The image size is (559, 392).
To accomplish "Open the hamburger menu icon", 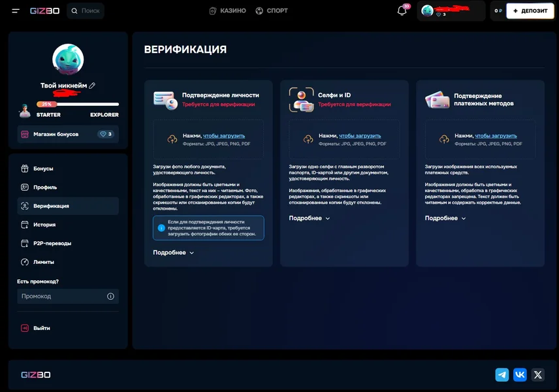I will tap(16, 10).
